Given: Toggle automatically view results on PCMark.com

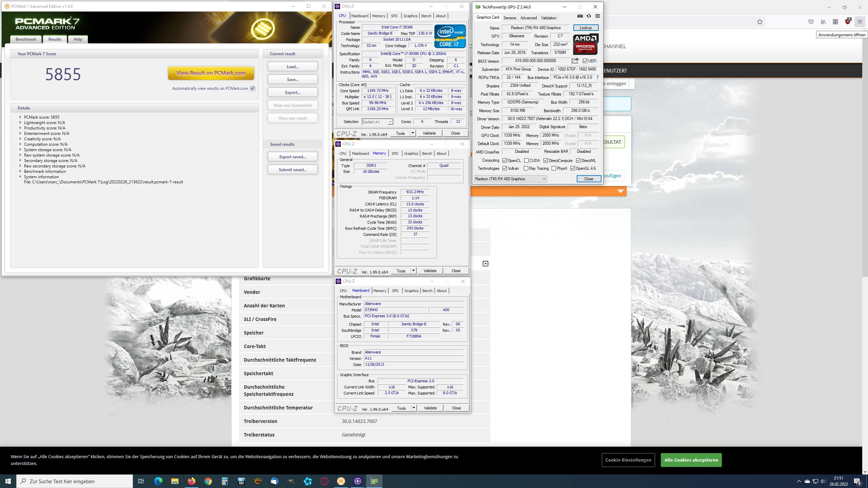Looking at the screenshot, I should point(252,88).
